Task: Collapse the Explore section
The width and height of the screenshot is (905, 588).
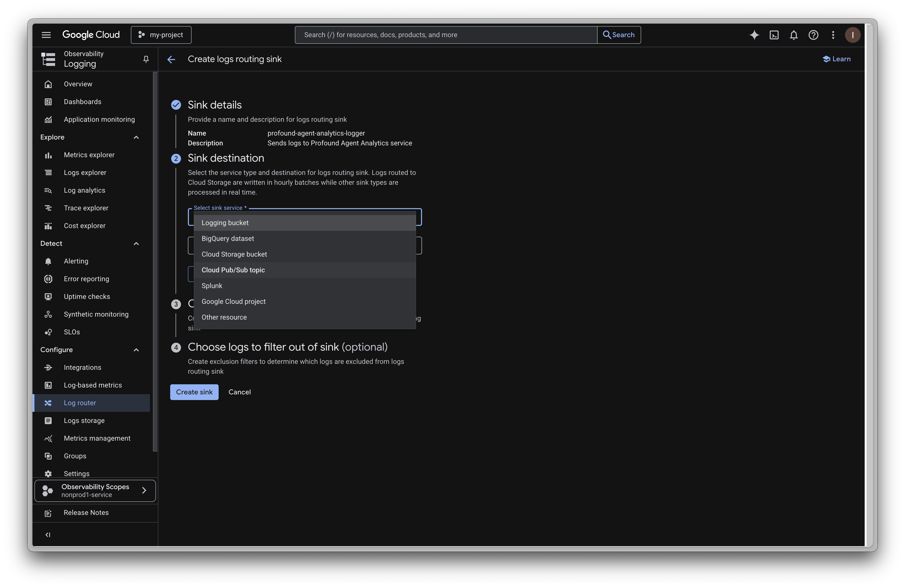Action: coord(136,137)
